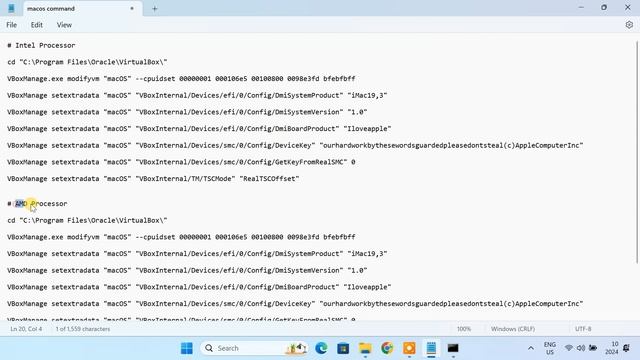Viewport: 640px width, 360px height.
Task: Open Notepad settings gear
Action: (629, 25)
